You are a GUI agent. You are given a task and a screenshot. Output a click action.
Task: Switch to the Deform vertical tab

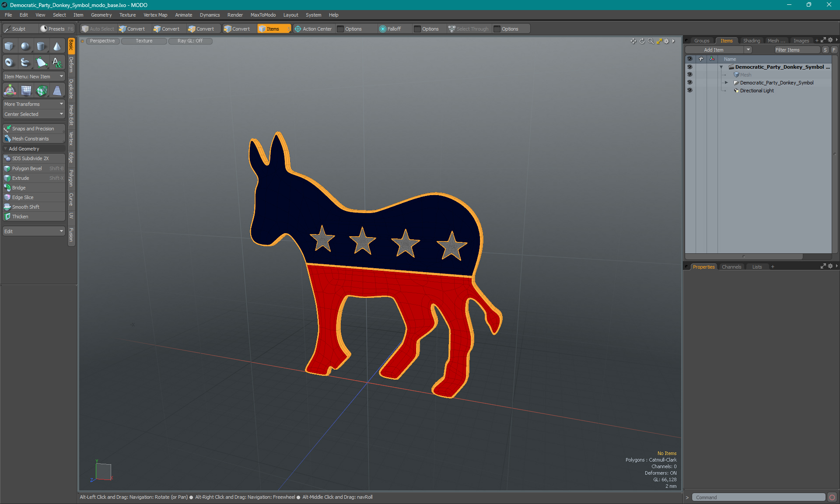tap(71, 65)
